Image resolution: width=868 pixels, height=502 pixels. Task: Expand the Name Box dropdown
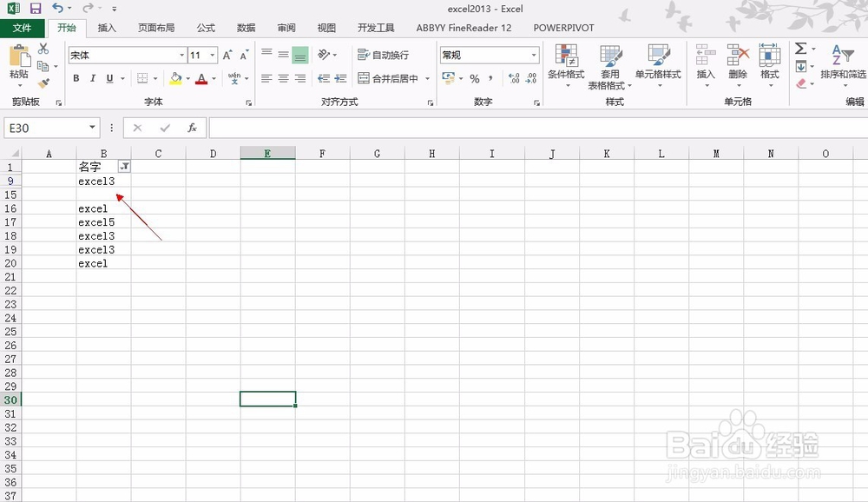pos(92,128)
